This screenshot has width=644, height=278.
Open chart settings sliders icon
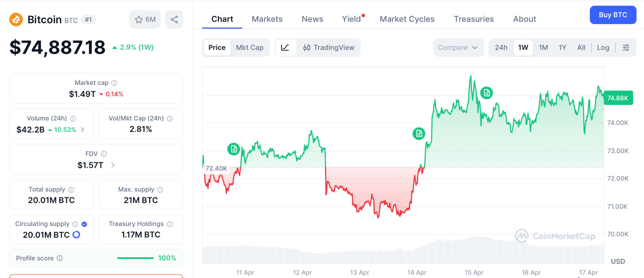(x=626, y=47)
